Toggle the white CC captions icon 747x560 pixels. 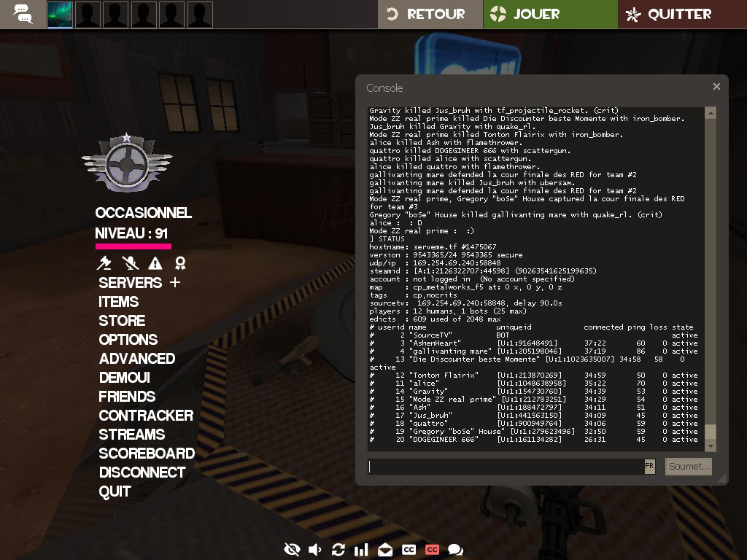click(409, 549)
